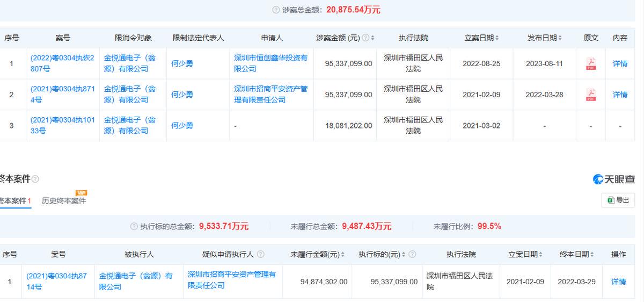Sort table by 发布日期
The width and height of the screenshot is (644, 302).
(560, 38)
